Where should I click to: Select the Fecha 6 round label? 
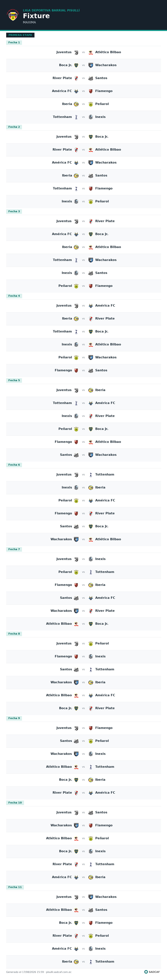pyautogui.click(x=14, y=465)
